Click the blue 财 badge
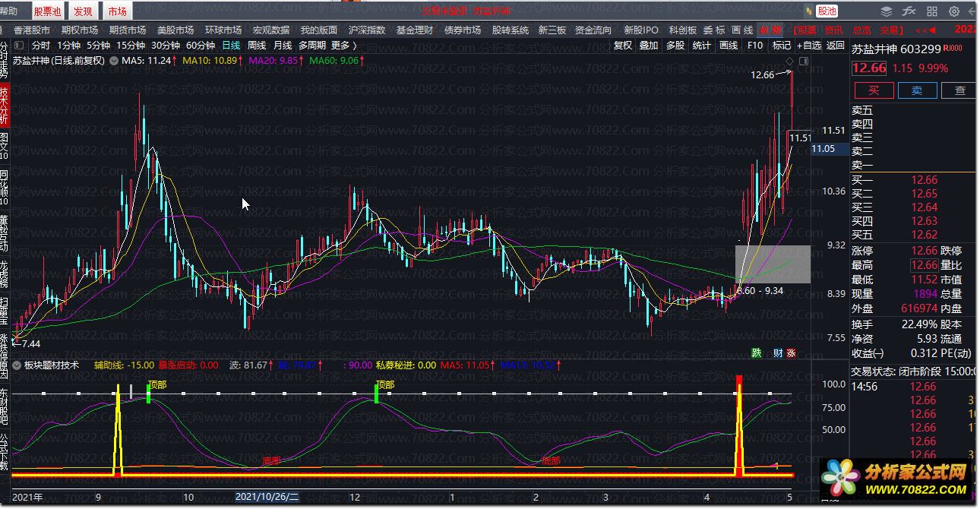 778,353
